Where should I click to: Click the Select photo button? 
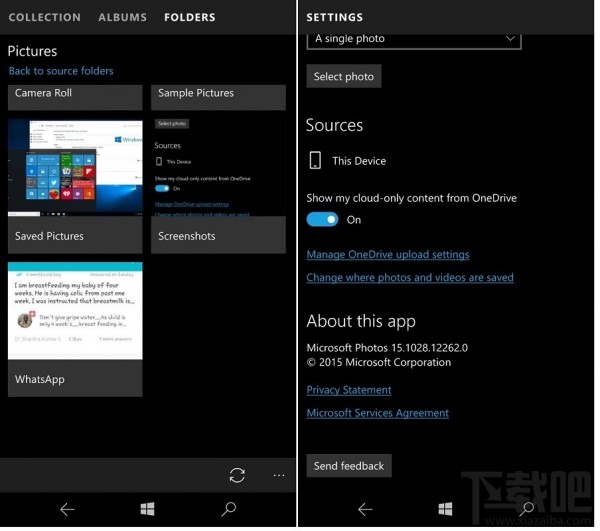click(x=344, y=77)
